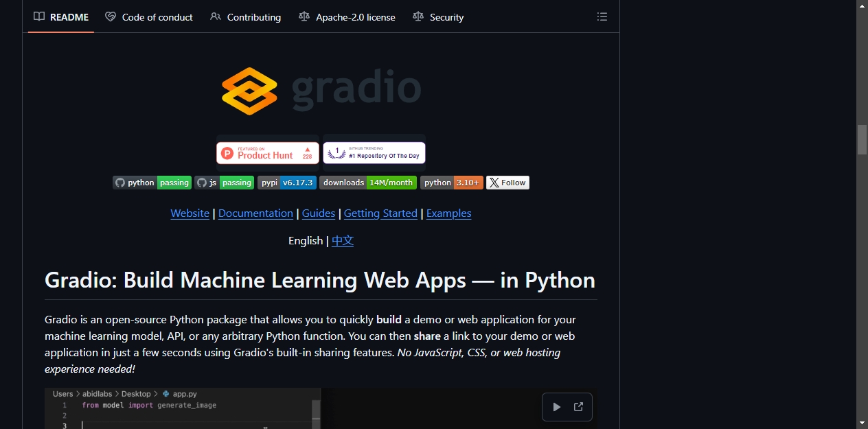Open the Guides link
868x429 pixels.
tap(319, 213)
